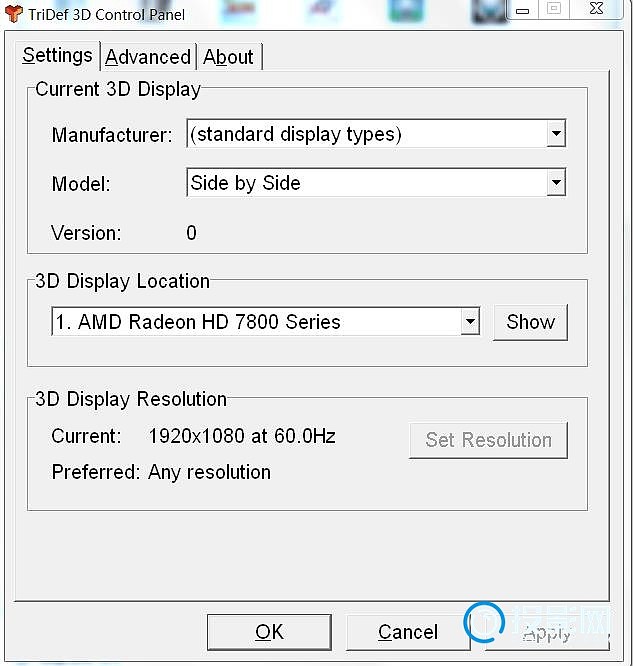The width and height of the screenshot is (633, 666).
Task: Confirm with the OK button
Action: pyautogui.click(x=269, y=632)
